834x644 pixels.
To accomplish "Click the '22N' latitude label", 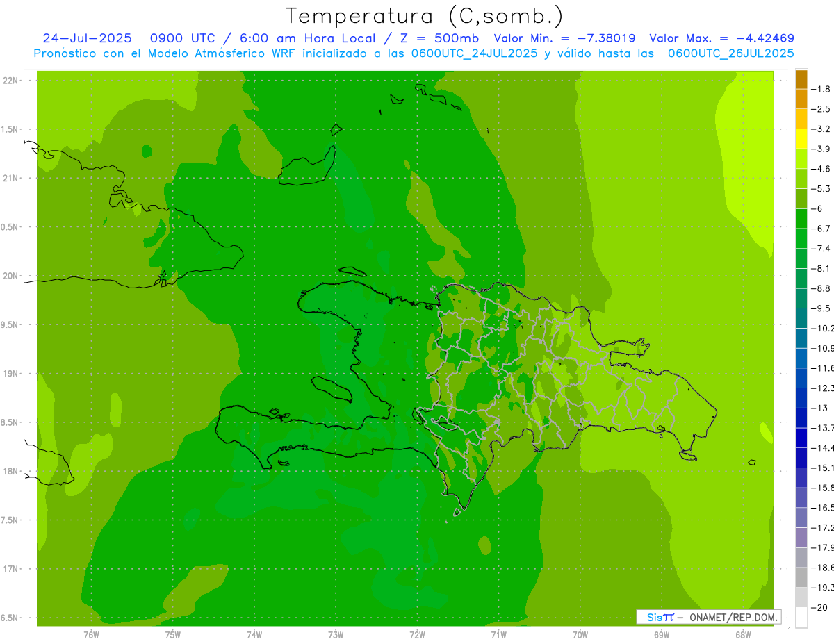I will 11,81.
